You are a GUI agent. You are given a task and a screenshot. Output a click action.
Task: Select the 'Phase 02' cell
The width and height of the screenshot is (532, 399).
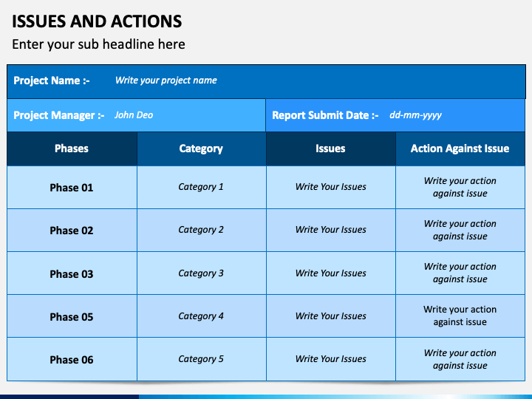click(x=72, y=231)
